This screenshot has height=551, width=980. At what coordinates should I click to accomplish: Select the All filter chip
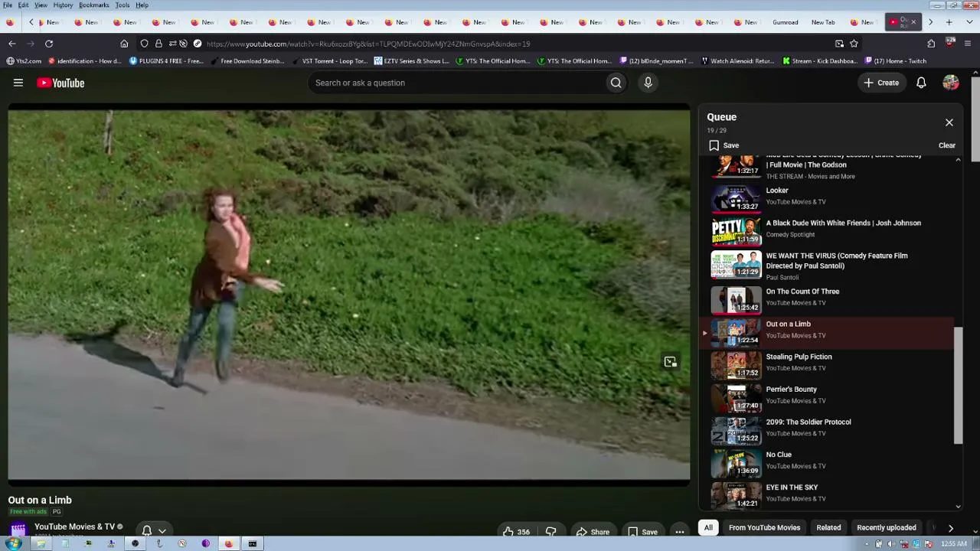coord(708,527)
